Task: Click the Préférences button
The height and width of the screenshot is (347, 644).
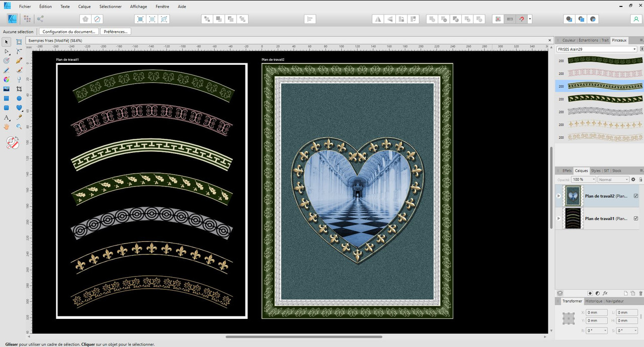Action: pos(116,31)
